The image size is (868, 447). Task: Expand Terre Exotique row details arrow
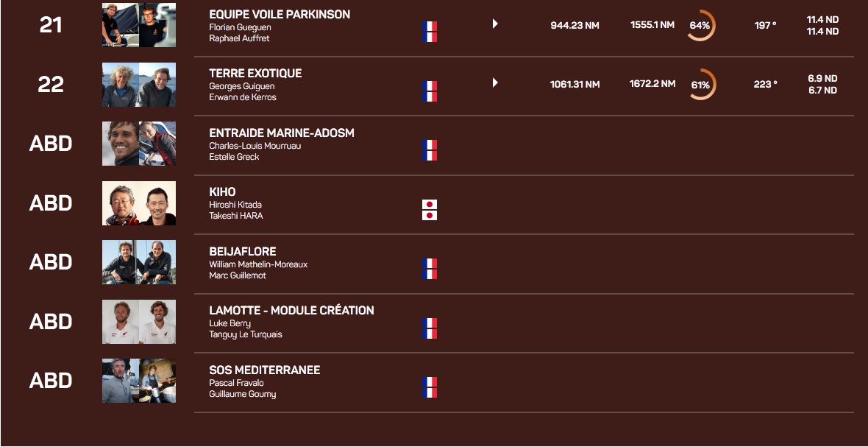(x=495, y=83)
